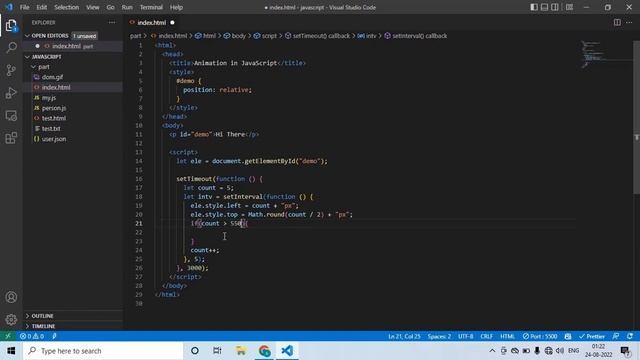Open the Help menu
Viewport: 640px width, 360px height.
click(x=176, y=7)
